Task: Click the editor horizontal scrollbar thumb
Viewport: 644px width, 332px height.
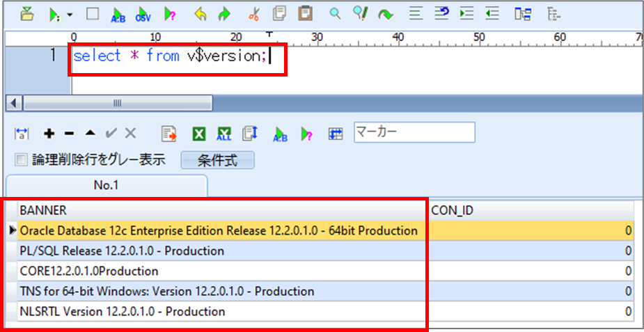Action: tap(118, 103)
